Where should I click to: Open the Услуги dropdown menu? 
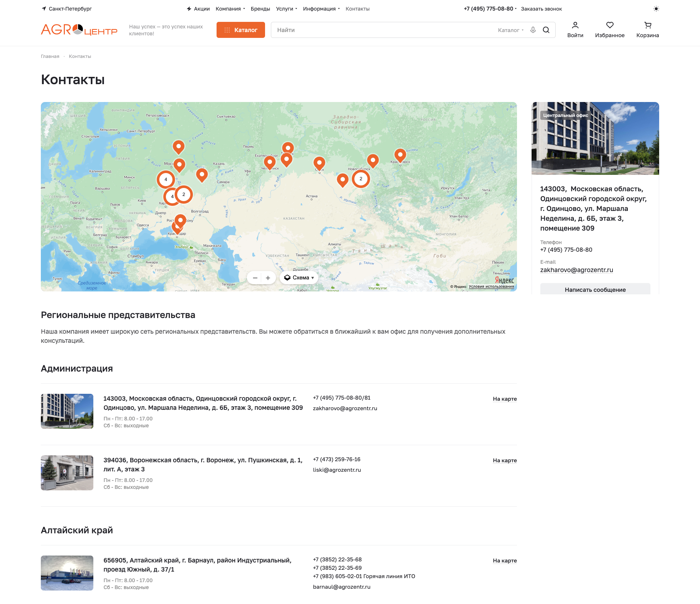coord(285,9)
